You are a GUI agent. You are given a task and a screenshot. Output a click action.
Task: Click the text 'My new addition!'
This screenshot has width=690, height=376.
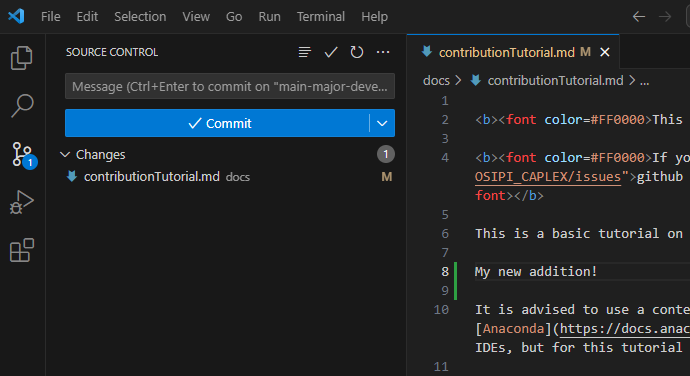(x=536, y=272)
